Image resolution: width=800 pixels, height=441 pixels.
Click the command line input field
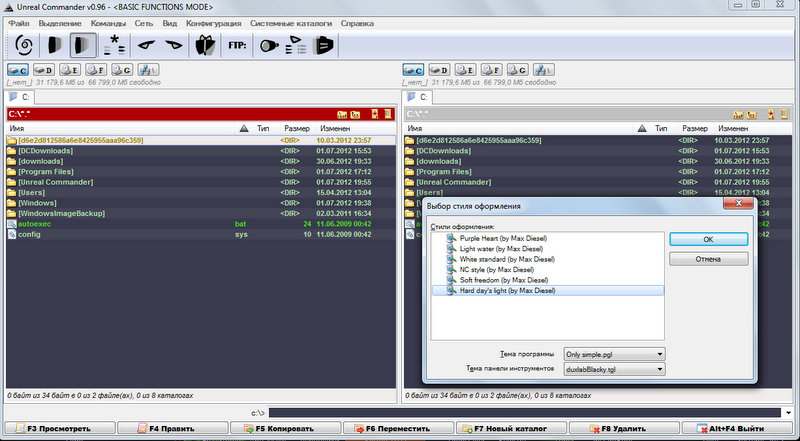click(x=524, y=412)
